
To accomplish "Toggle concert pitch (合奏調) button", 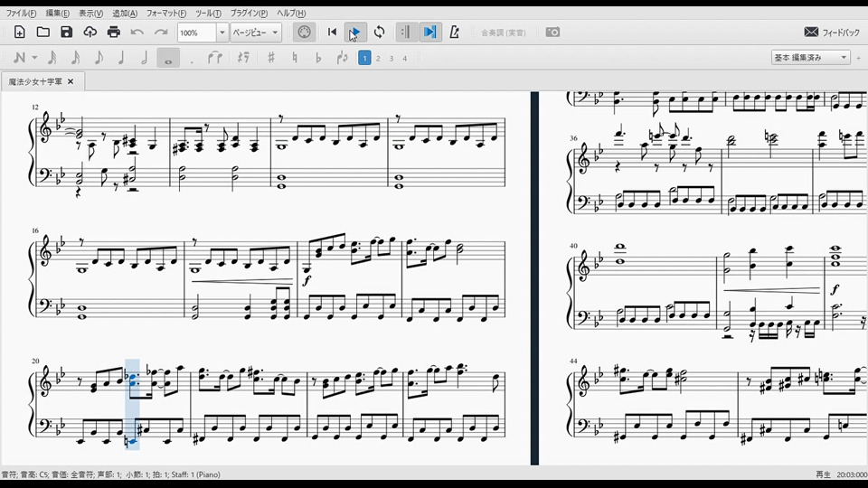I will tap(504, 33).
